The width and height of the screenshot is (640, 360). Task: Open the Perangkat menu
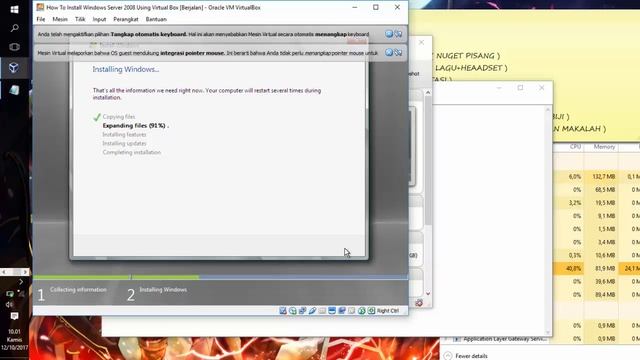126,19
